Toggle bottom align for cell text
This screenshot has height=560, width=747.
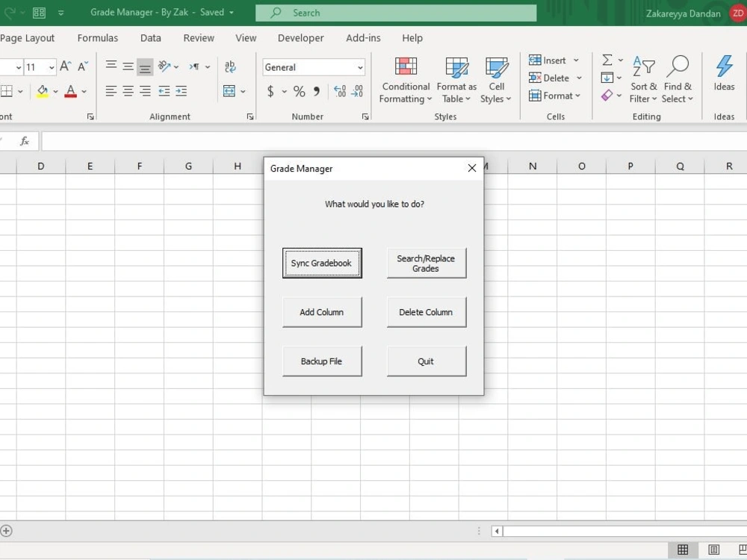145,66
